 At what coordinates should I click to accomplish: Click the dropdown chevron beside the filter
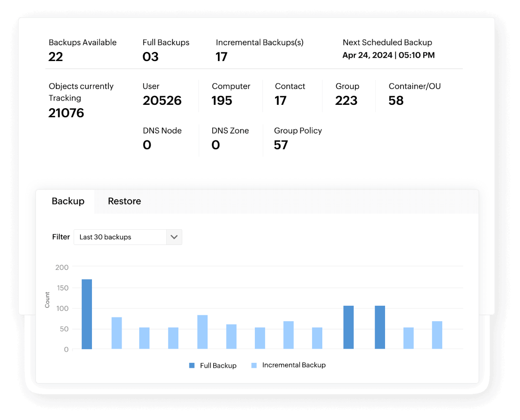(x=174, y=237)
